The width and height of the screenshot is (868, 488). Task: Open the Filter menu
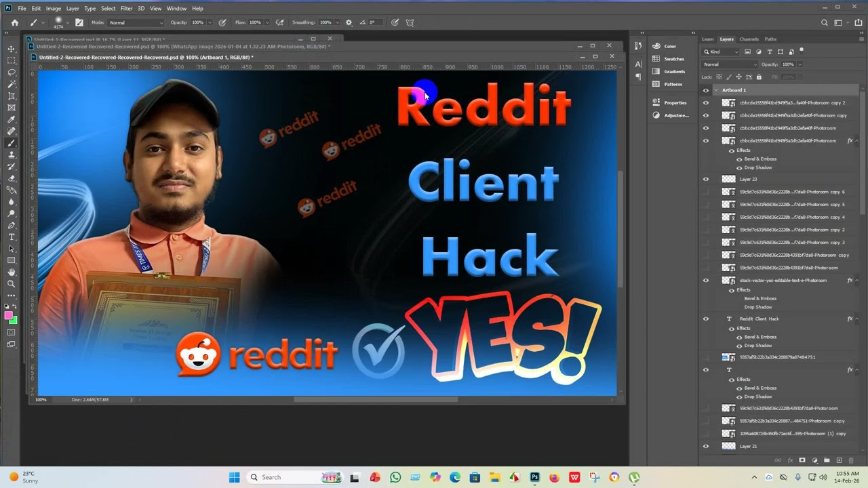tap(126, 8)
